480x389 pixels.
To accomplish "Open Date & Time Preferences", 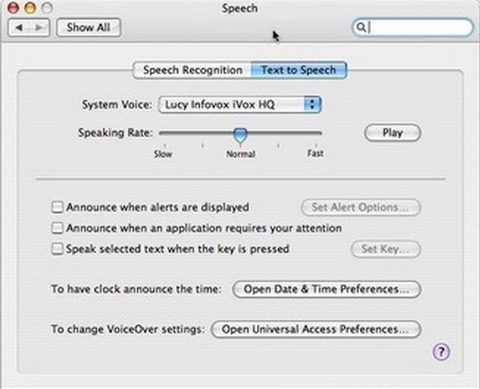I will coord(327,289).
